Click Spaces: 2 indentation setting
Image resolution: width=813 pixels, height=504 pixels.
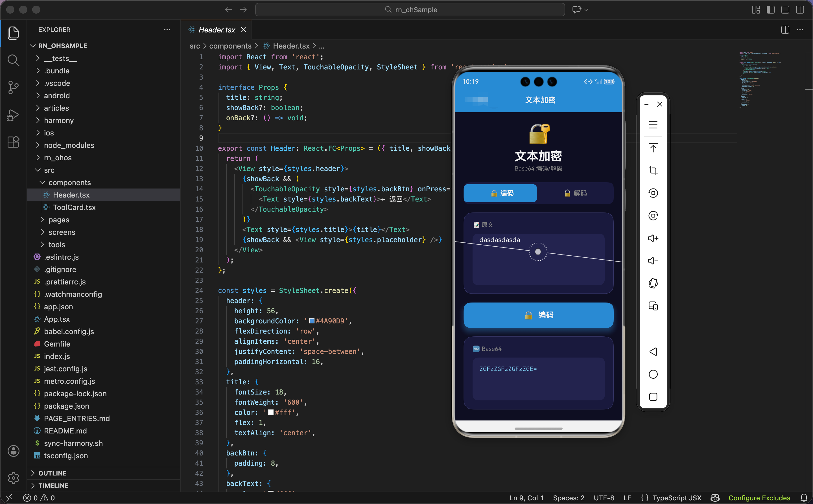[x=569, y=498]
